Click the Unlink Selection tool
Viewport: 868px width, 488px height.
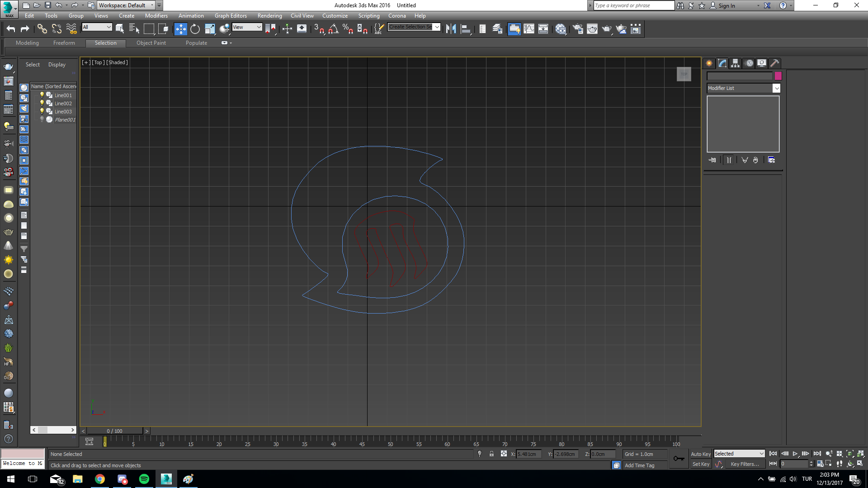click(57, 29)
